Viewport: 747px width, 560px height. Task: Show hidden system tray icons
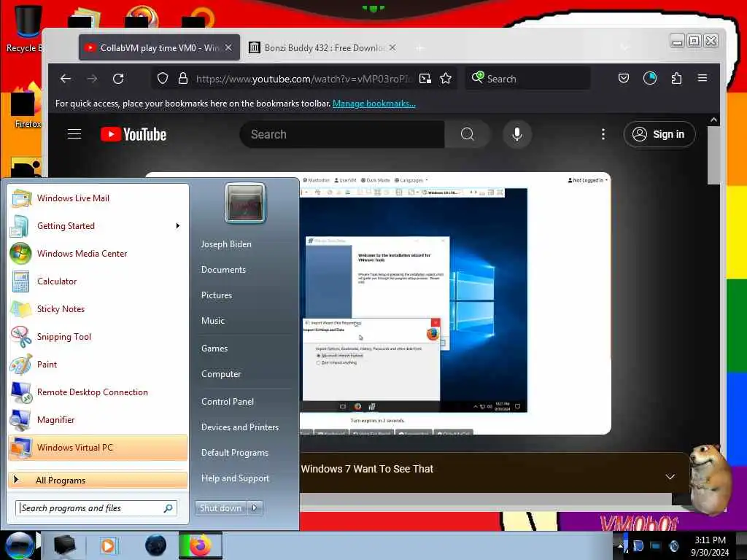[x=620, y=546]
